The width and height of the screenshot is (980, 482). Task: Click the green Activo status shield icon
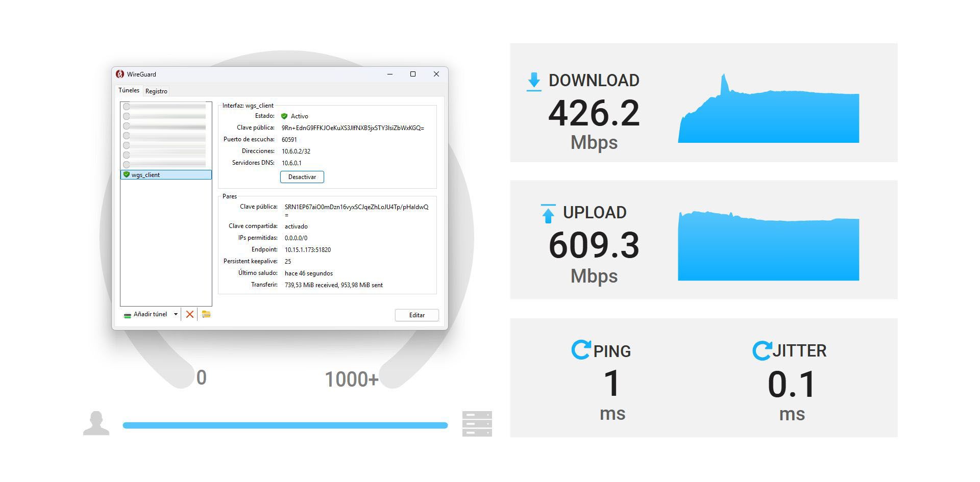tap(284, 116)
